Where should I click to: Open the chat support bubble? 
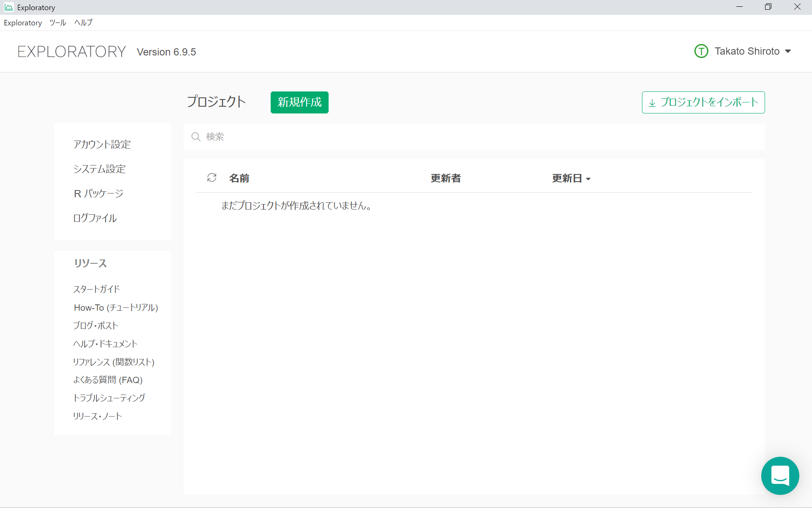pos(780,476)
